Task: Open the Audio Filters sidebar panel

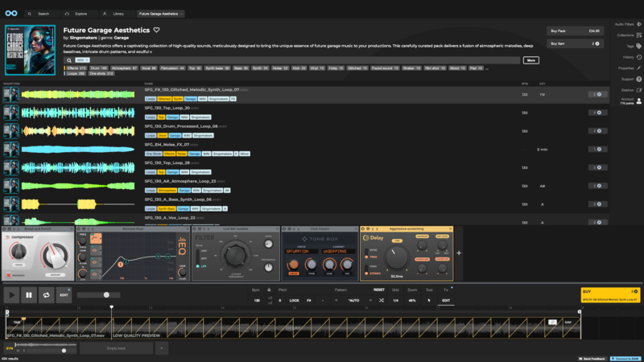Action: 638,24
